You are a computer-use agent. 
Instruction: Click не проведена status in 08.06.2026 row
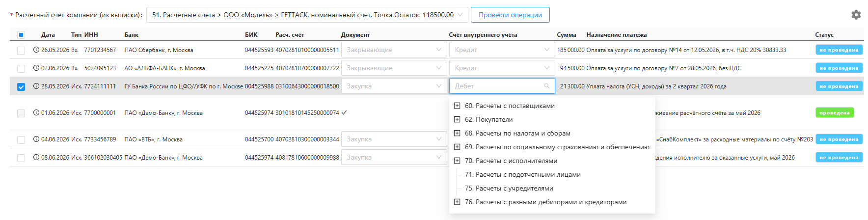click(x=839, y=157)
